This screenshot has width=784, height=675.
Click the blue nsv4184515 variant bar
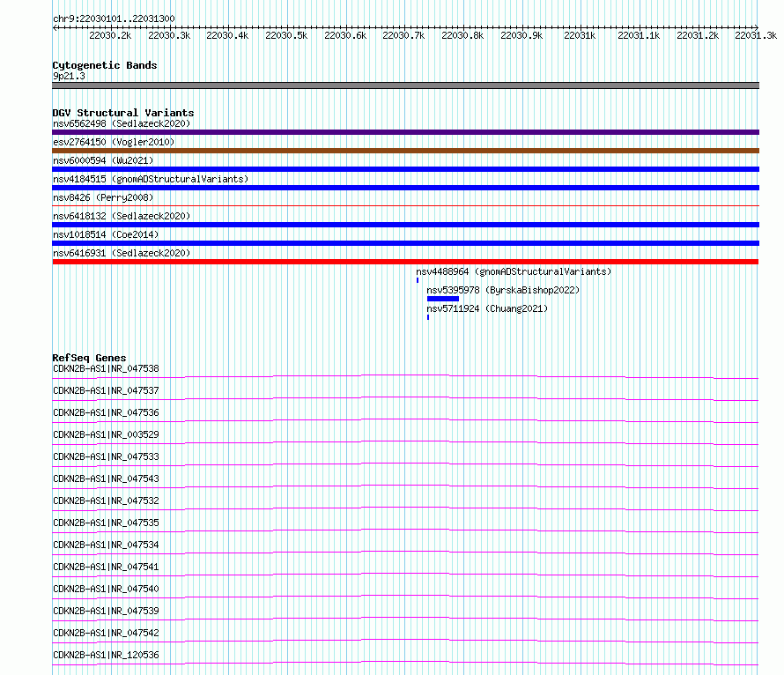(x=405, y=188)
